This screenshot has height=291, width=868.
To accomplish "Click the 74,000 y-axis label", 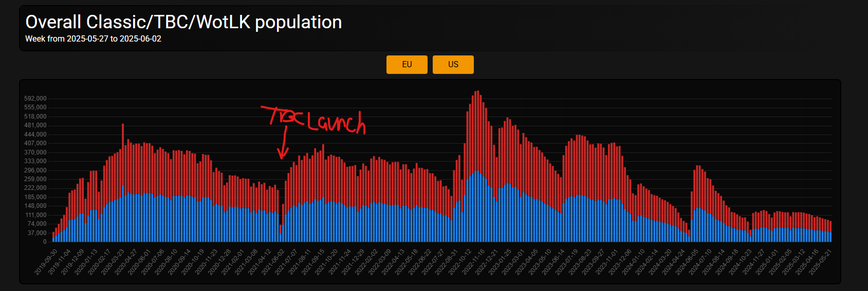I will tap(36, 224).
